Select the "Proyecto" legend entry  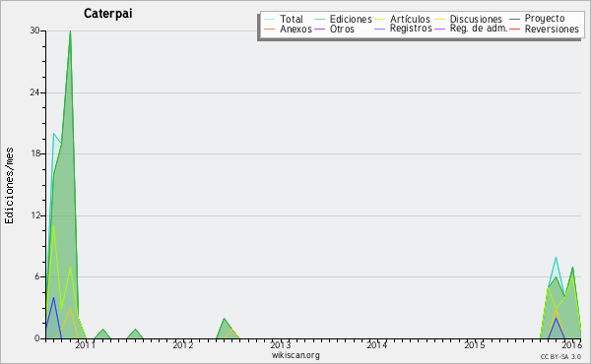click(545, 19)
